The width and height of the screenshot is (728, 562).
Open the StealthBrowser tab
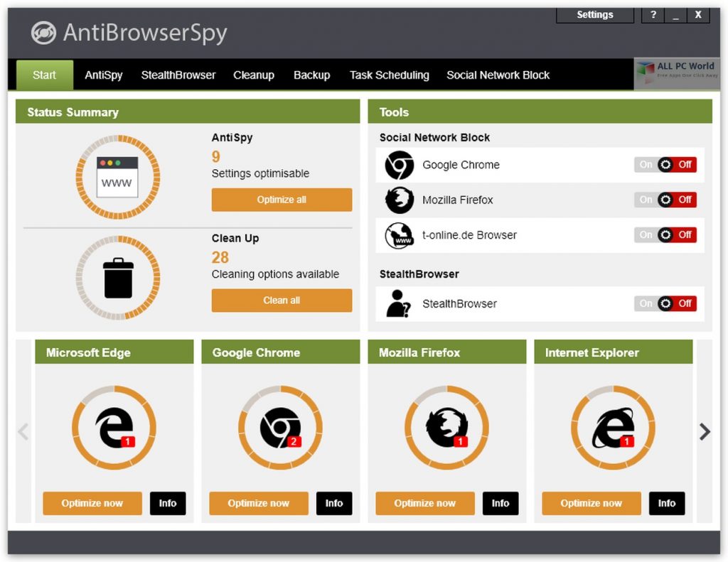tap(178, 75)
